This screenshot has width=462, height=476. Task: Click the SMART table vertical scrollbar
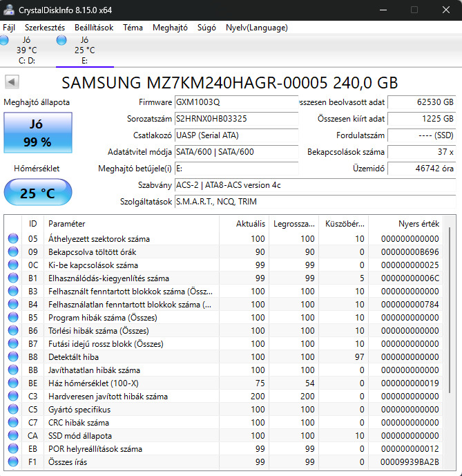[450, 310]
